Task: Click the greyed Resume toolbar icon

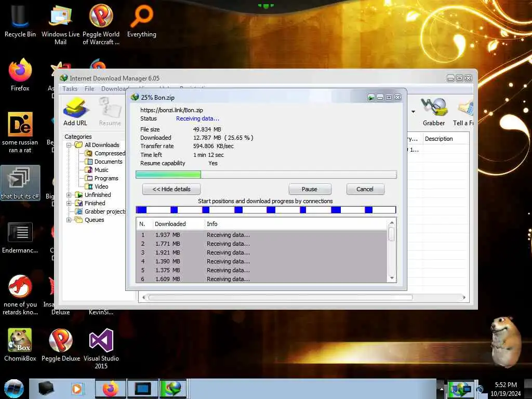Action: pyautogui.click(x=110, y=112)
